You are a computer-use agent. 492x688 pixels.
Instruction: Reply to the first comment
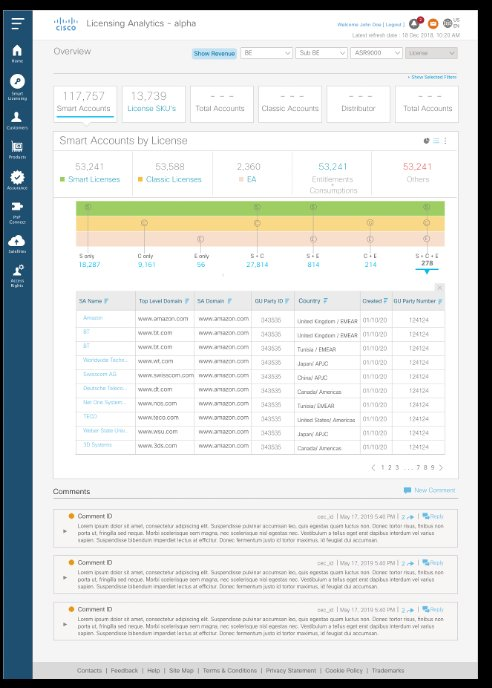pyautogui.click(x=433, y=516)
